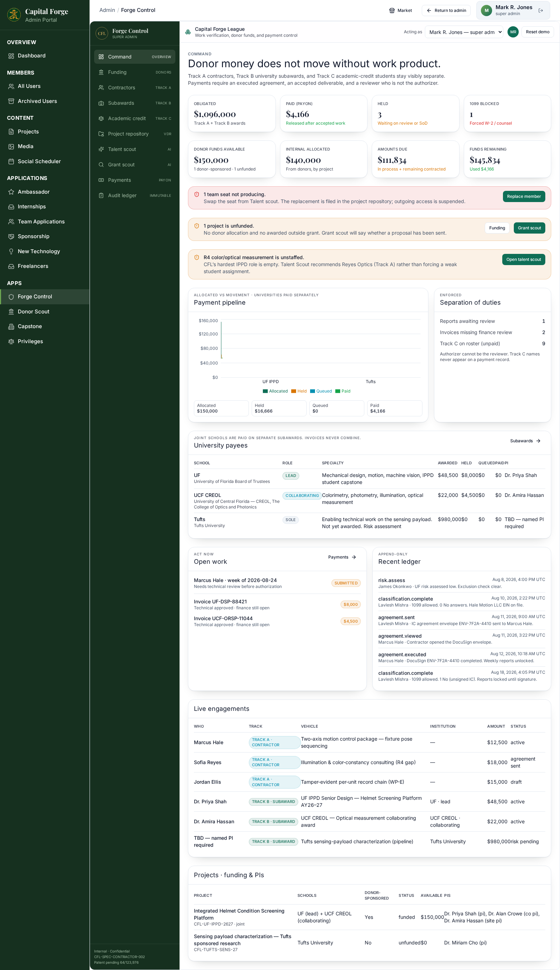
Task: Click Invoice UCF-ORSP-11044 row
Action: pos(277,622)
